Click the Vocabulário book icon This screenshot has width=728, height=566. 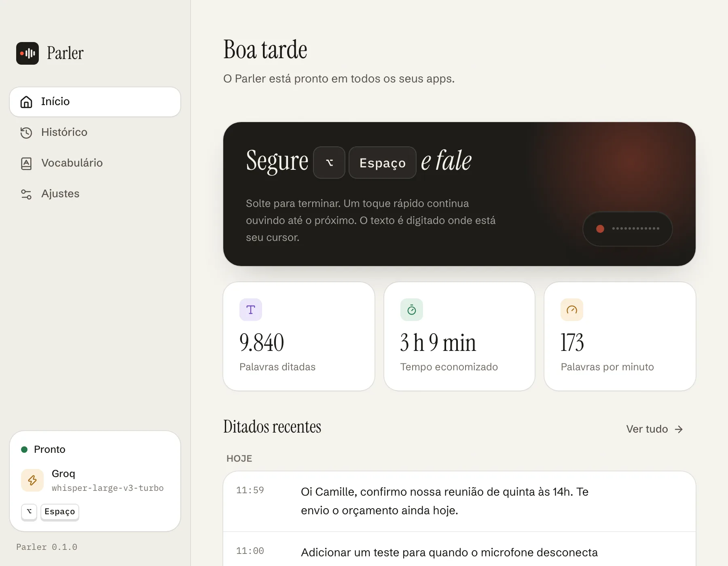26,163
